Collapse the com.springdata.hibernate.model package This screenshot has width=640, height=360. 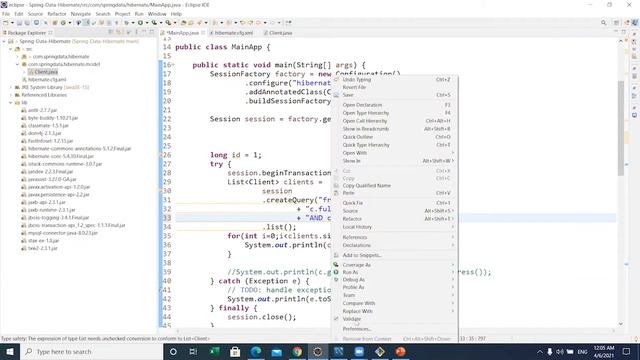coord(18,64)
